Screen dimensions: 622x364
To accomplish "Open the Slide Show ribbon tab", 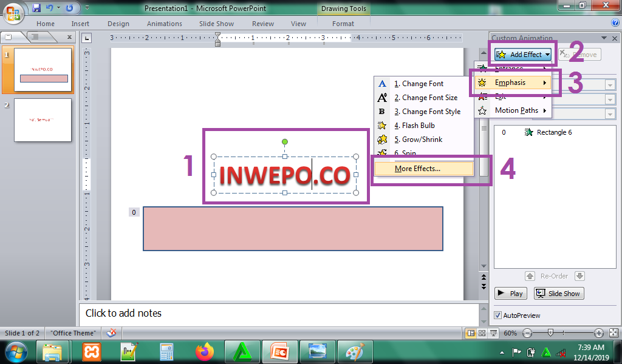I will point(216,24).
